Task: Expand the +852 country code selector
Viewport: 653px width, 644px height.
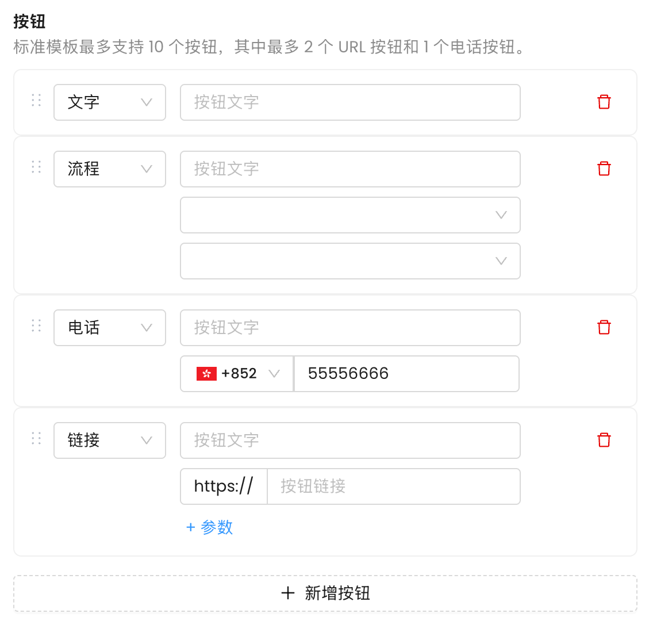Action: tap(237, 374)
